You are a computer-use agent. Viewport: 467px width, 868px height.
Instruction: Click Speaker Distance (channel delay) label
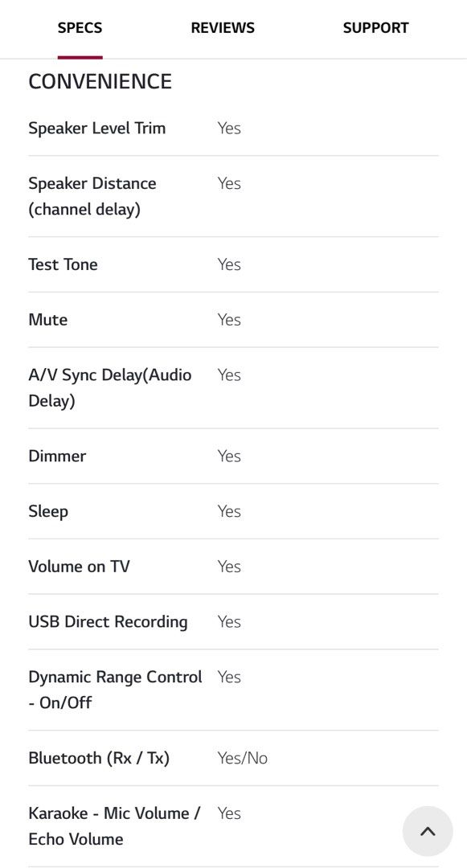click(92, 196)
